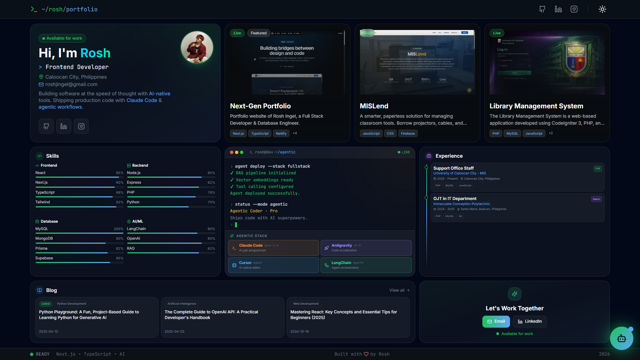
Task: Open the MISLend project preview image
Action: 417,62
